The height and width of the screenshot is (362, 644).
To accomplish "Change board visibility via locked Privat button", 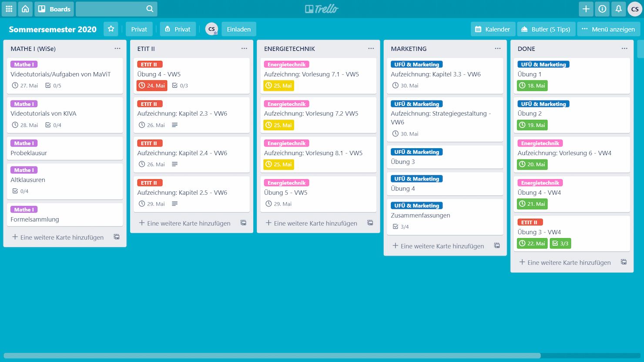I will [x=178, y=29].
